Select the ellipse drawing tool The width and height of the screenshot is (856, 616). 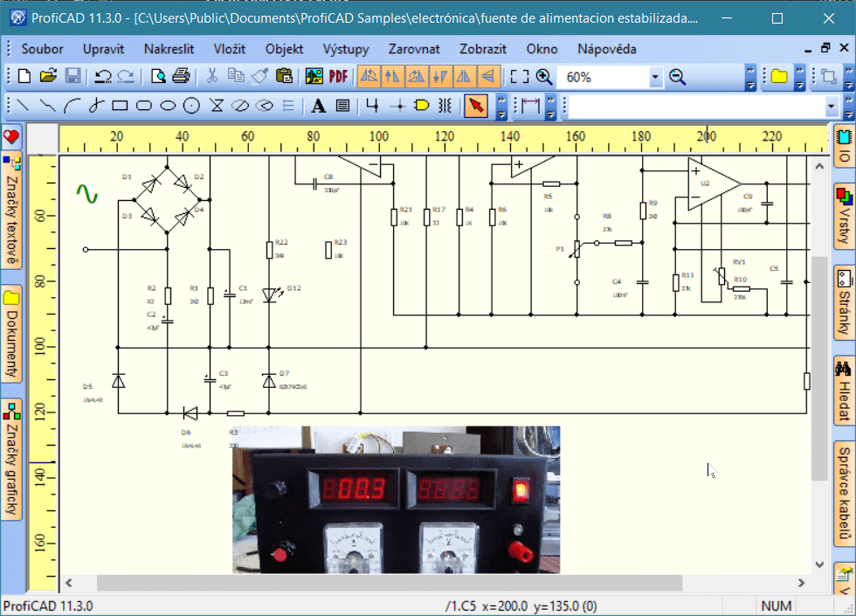tap(168, 106)
